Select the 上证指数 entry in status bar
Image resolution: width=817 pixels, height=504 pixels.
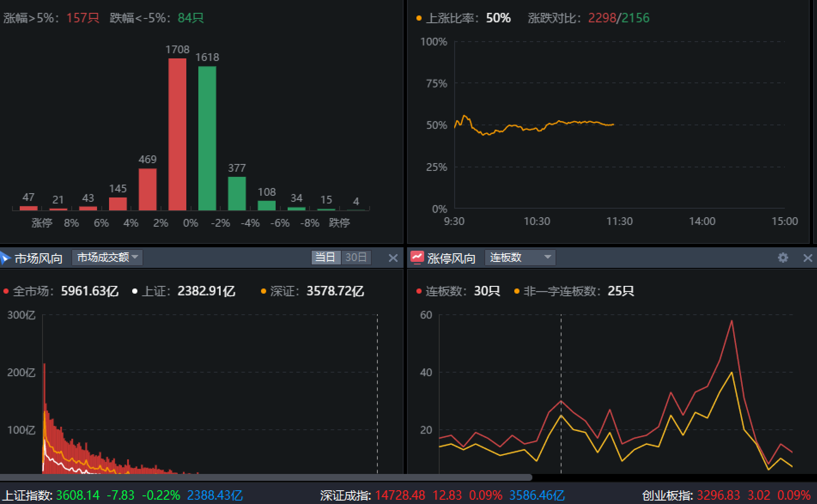27,495
